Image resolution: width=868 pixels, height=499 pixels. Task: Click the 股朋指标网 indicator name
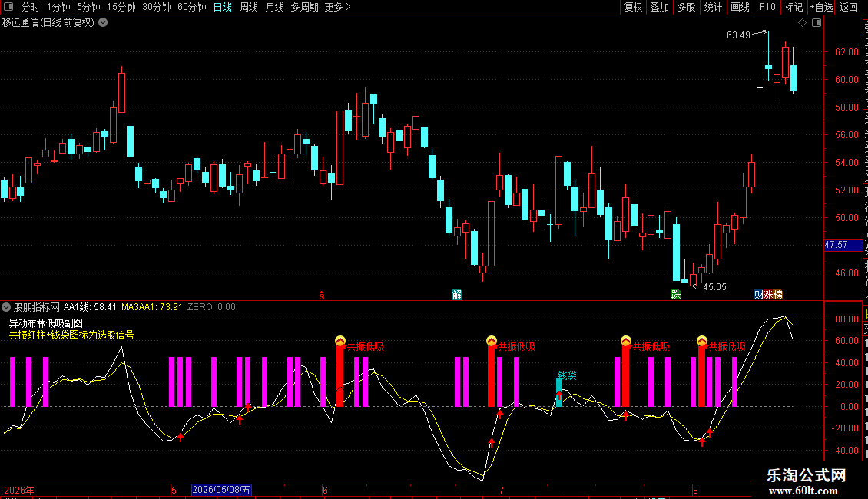pos(37,307)
